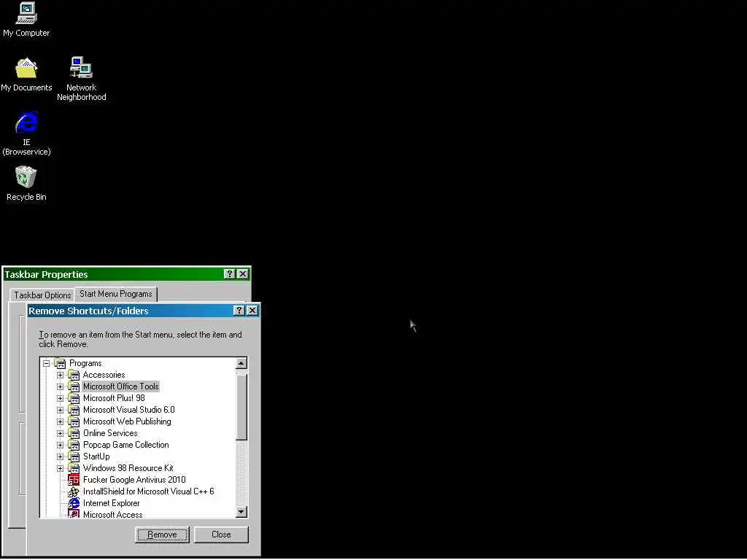Screen dimensions: 747x560
Task: Expand the Microsoft Visual Studio 6.0 node
Action: [x=60, y=411]
